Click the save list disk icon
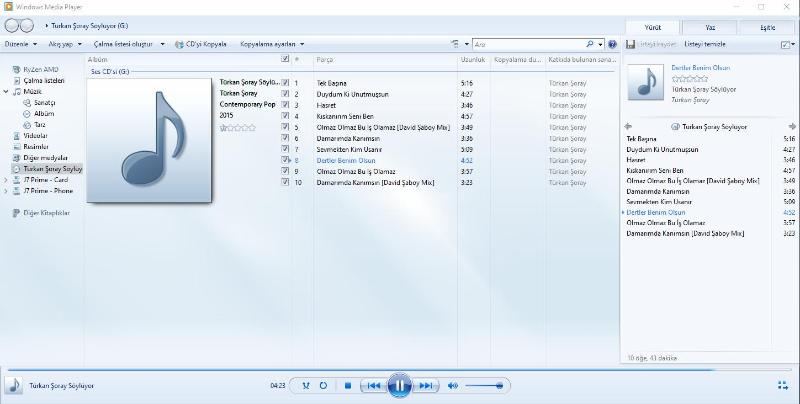The height and width of the screenshot is (404, 800). pyautogui.click(x=630, y=44)
